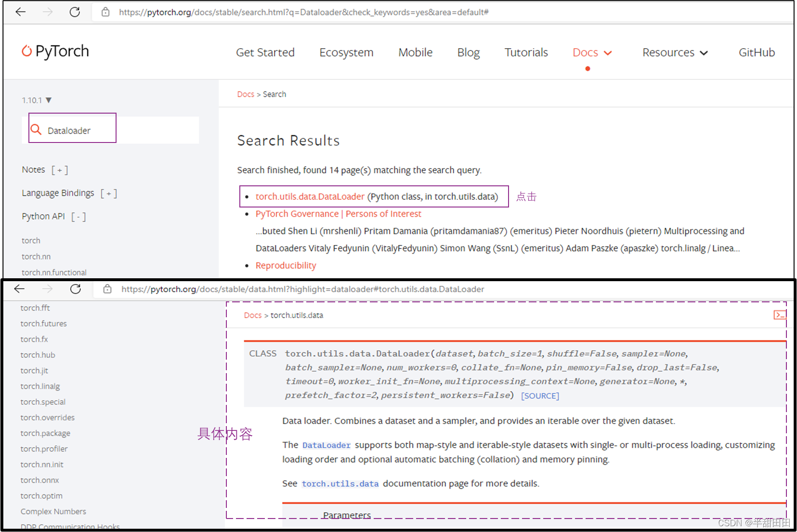The height and width of the screenshot is (532, 797).
Task: Select torch.overrides in sidebar
Action: coord(48,417)
